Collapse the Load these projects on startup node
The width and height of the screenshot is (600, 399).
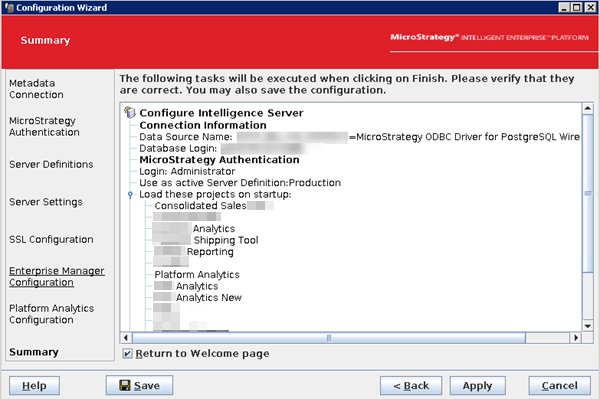130,195
